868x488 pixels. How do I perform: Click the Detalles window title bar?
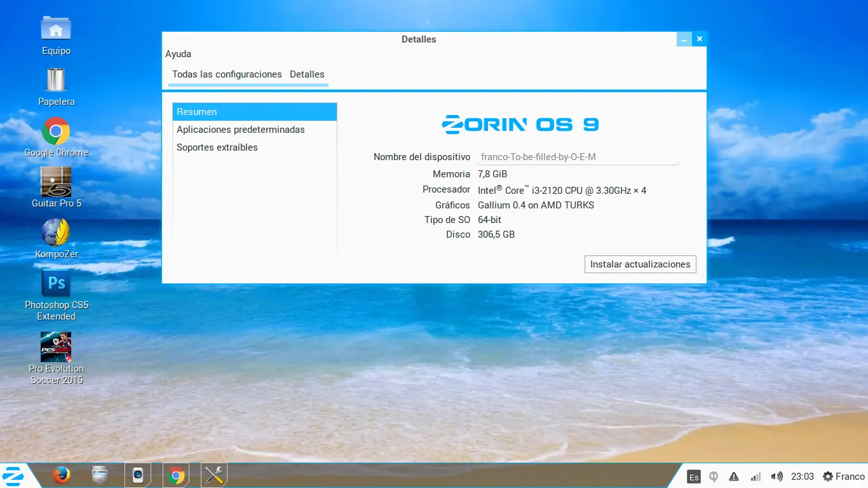click(x=419, y=39)
